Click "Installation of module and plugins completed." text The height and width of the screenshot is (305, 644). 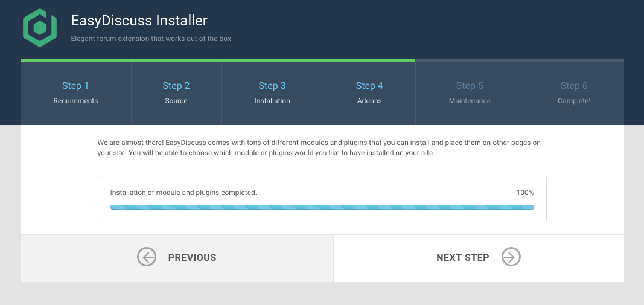[x=183, y=193]
